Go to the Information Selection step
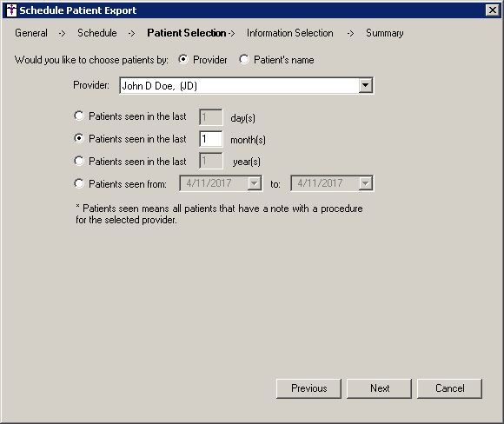 [x=290, y=33]
